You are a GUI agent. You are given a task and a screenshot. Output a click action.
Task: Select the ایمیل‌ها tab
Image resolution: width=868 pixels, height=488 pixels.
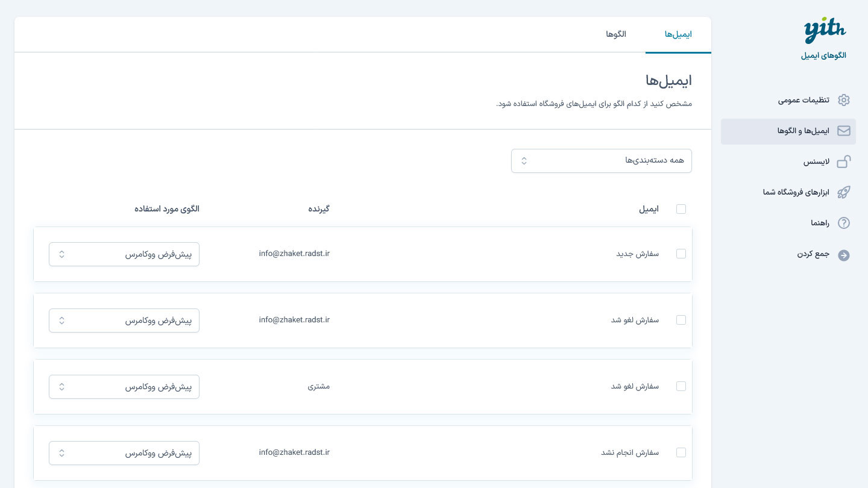click(678, 34)
